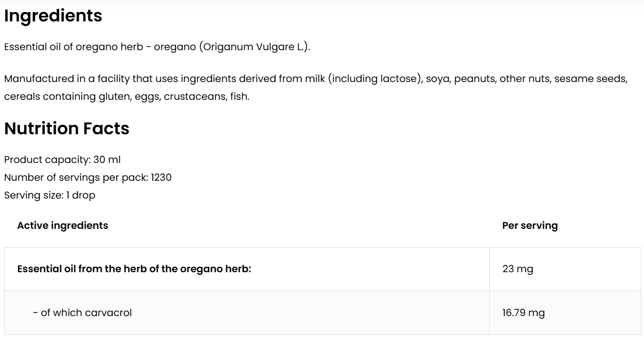Click the 'Per serving' column header
The height and width of the screenshot is (337, 644).
tap(530, 226)
